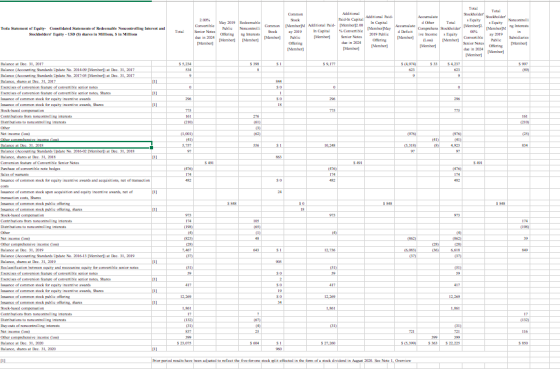Screen dimensions: 560x369
Task: Select the 'Total Stockholders' Equity [Member]' header cell
Action: tap(451, 31)
